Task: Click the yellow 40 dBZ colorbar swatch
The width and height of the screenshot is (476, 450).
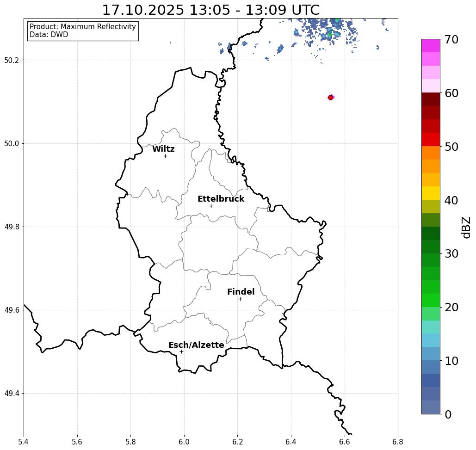Action: (x=431, y=193)
